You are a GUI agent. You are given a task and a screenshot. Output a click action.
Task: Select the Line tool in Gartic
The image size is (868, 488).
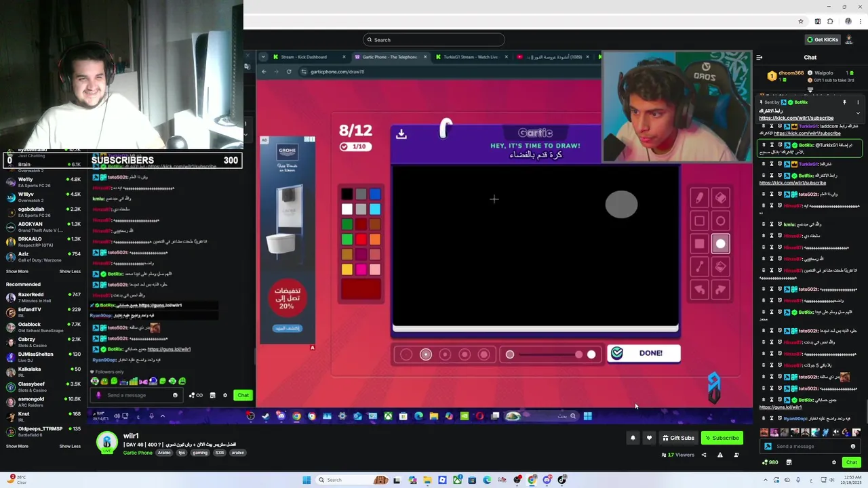[x=699, y=267]
